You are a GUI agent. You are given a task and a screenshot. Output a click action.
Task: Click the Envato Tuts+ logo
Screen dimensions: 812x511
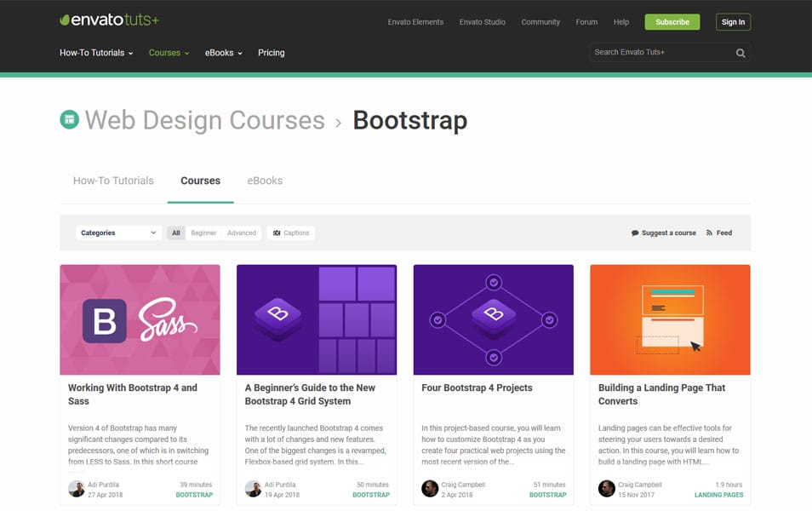click(109, 20)
